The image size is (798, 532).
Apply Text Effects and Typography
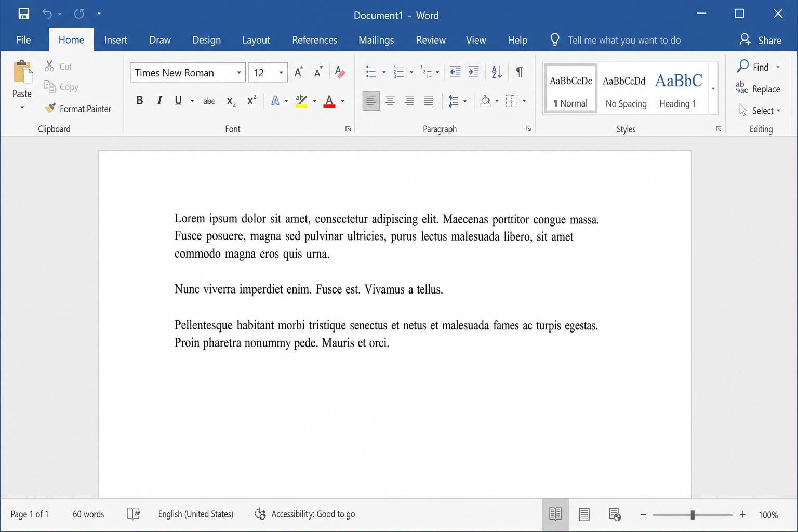(x=275, y=101)
